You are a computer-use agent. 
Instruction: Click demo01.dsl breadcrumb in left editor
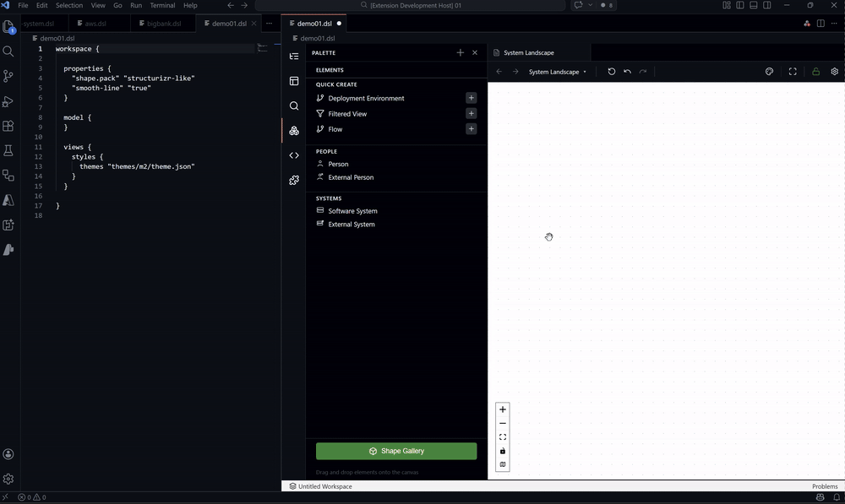(53, 38)
